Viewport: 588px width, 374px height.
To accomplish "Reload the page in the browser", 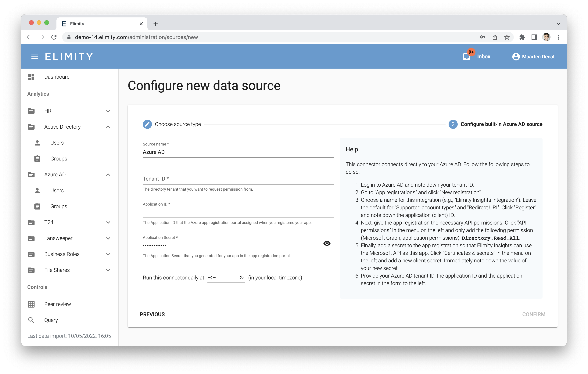I will pyautogui.click(x=54, y=37).
